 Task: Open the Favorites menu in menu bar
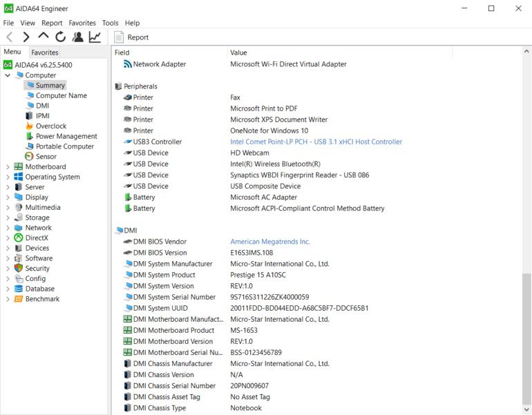click(x=82, y=23)
